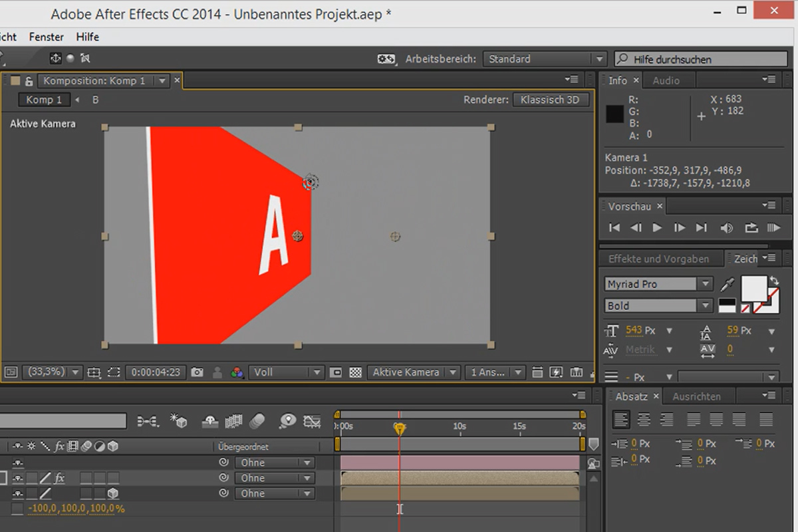
Task: Pick a color with the eyedropper icon
Action: 727,285
